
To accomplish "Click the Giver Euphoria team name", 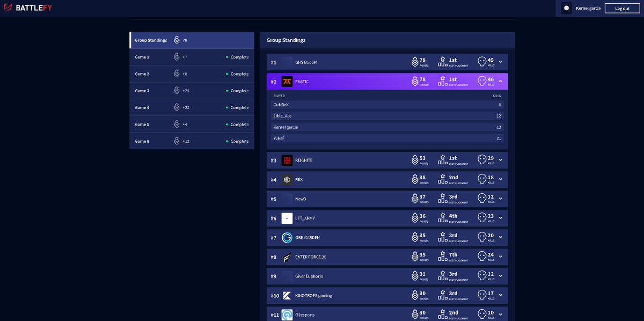I will pos(309,276).
